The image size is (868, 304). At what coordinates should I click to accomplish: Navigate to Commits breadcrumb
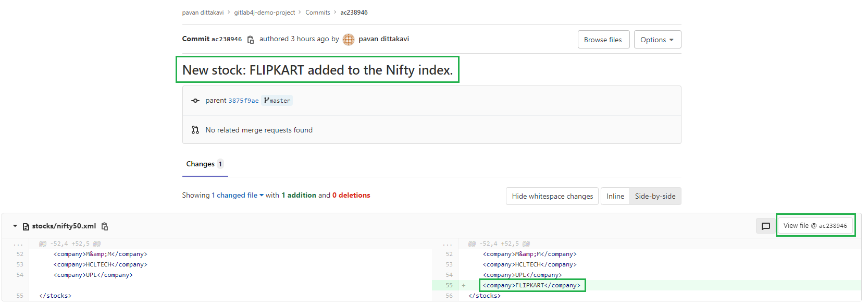pyautogui.click(x=318, y=13)
